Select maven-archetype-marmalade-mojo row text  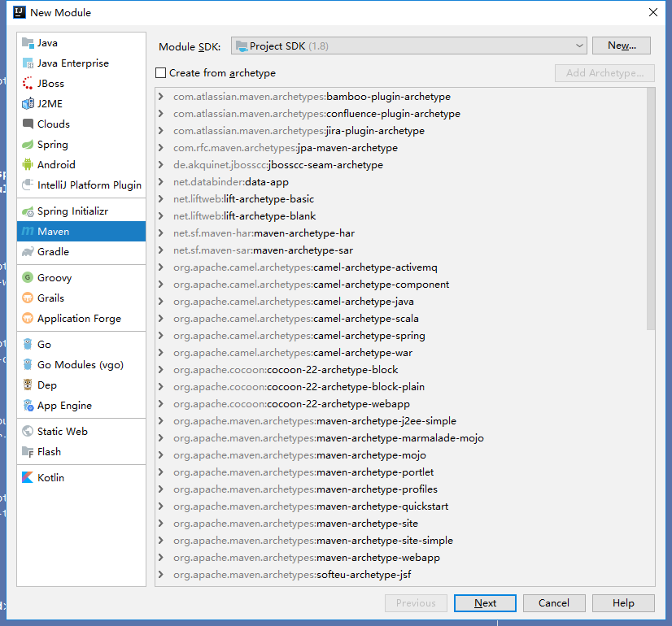[x=329, y=438]
